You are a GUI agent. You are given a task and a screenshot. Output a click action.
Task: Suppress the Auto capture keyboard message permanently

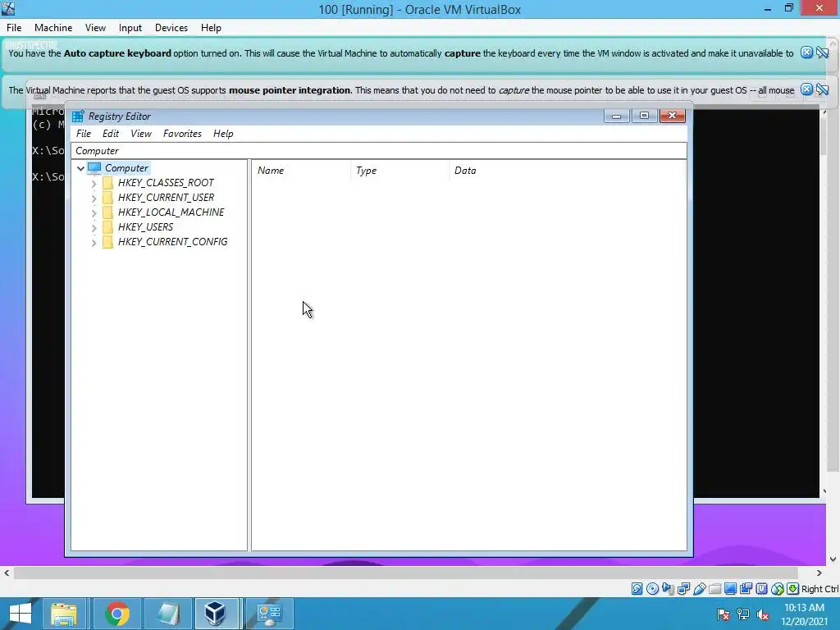tap(822, 52)
